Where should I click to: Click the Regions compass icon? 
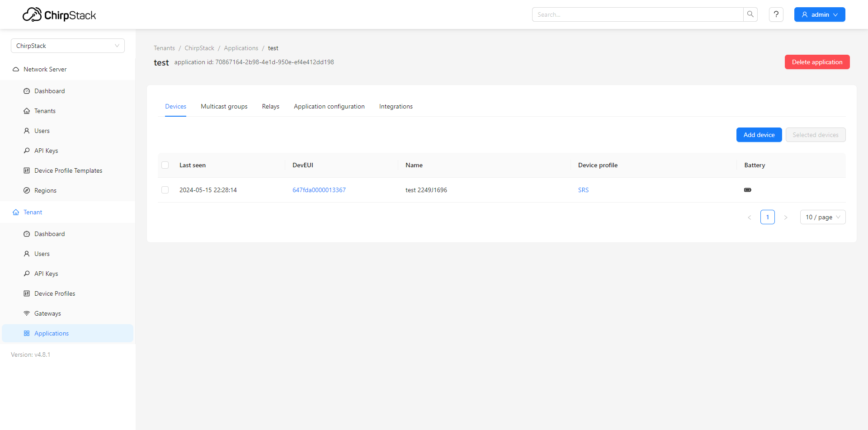point(27,190)
